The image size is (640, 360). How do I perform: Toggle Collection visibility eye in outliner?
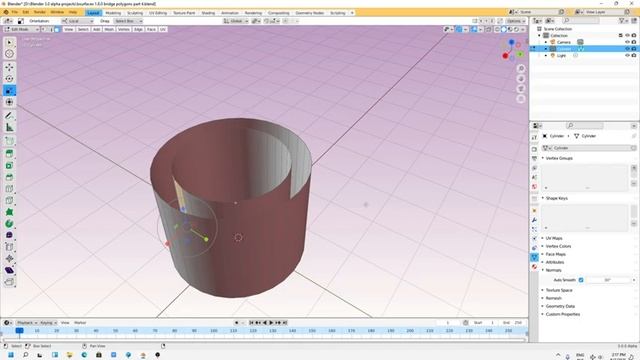pyautogui.click(x=627, y=36)
